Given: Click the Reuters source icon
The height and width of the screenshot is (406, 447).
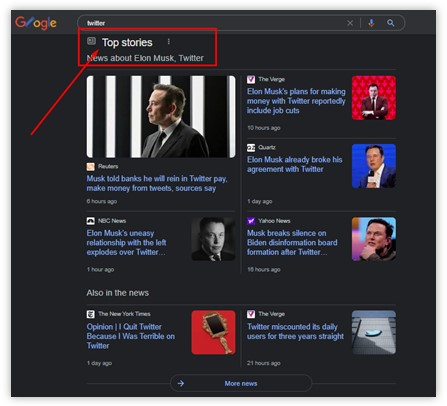Looking at the screenshot, I should [x=90, y=166].
